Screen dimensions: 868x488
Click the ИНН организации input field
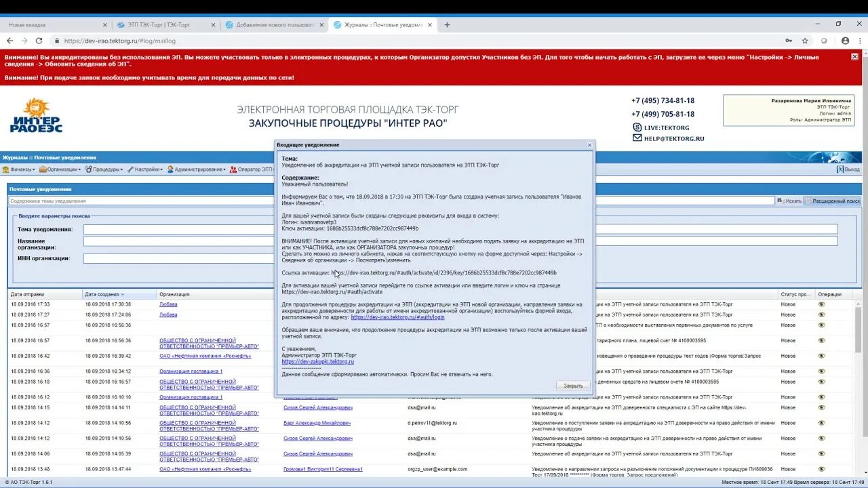point(178,258)
